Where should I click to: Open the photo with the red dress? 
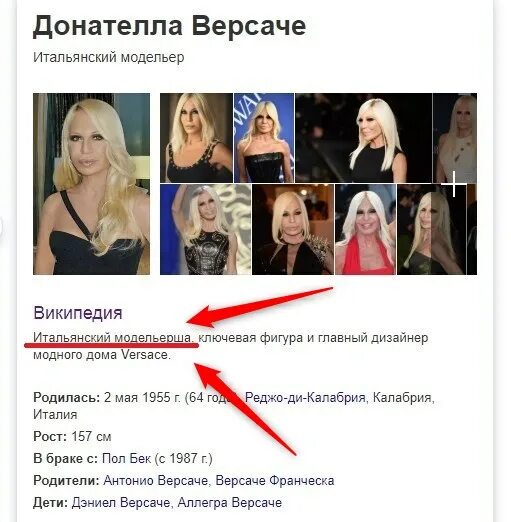tap(365, 229)
